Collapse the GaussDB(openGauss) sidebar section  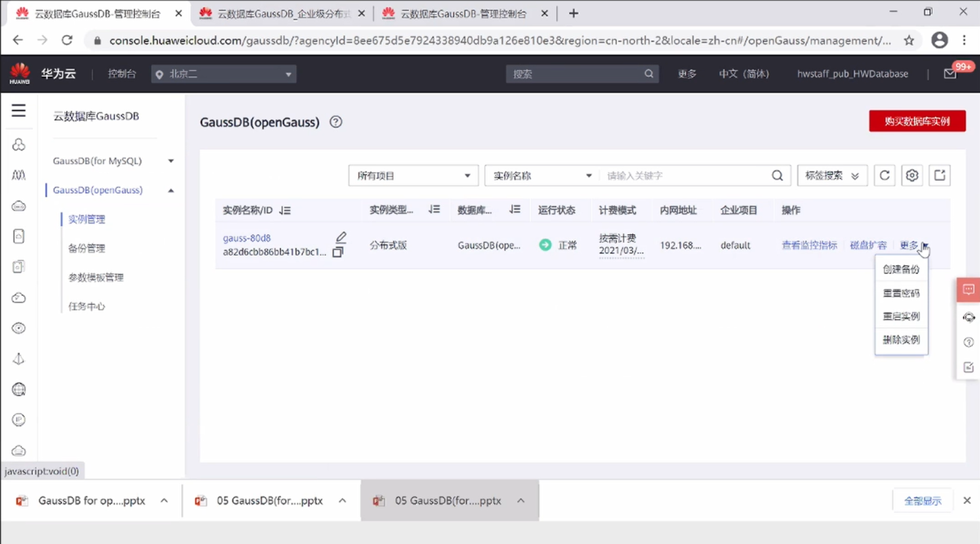171,190
